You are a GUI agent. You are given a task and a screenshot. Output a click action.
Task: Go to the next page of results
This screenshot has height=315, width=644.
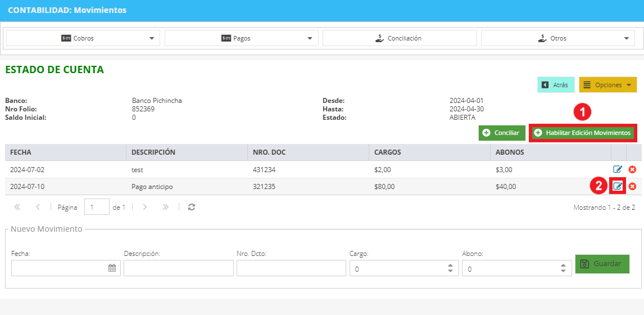(144, 207)
